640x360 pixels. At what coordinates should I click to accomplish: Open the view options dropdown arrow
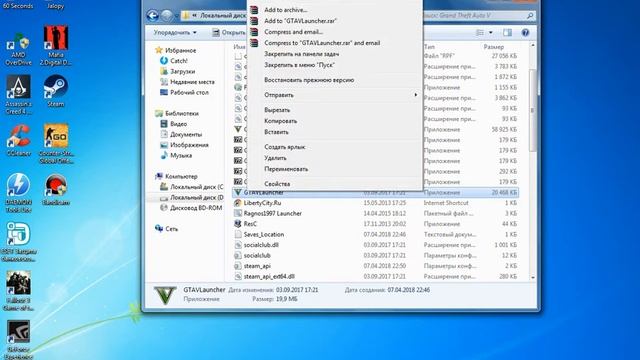(491, 32)
